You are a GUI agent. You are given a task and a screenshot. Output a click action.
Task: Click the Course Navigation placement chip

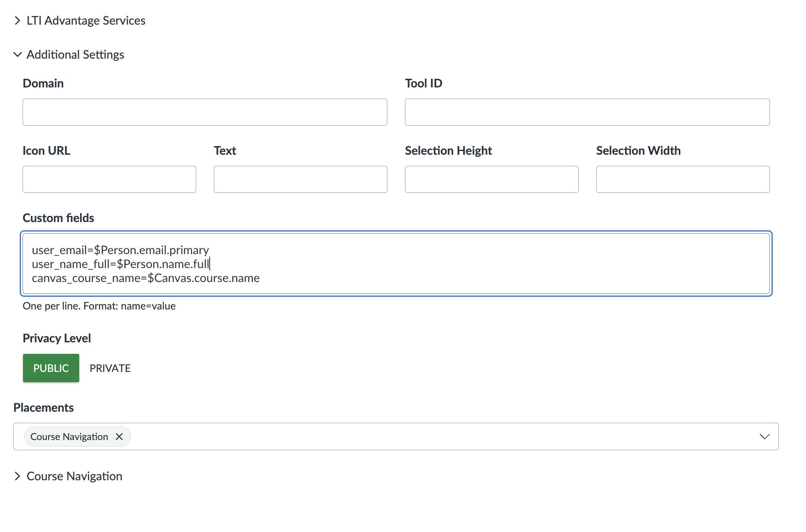69,436
